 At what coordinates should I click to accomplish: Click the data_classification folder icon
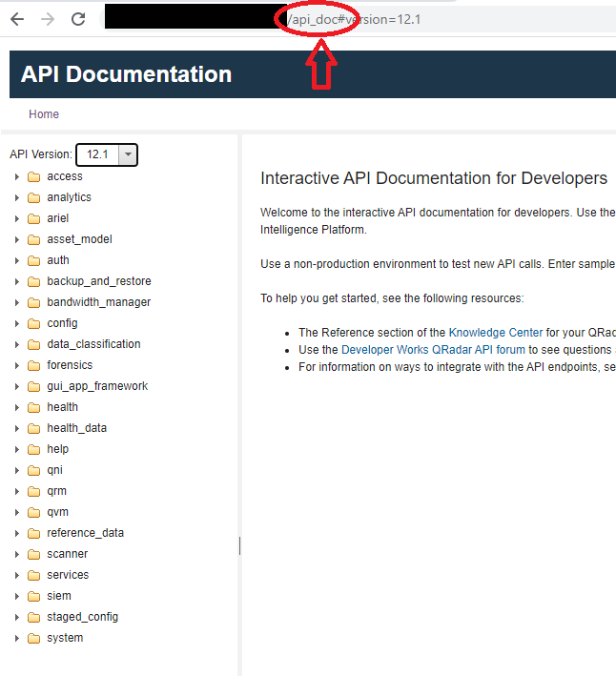(x=33, y=344)
